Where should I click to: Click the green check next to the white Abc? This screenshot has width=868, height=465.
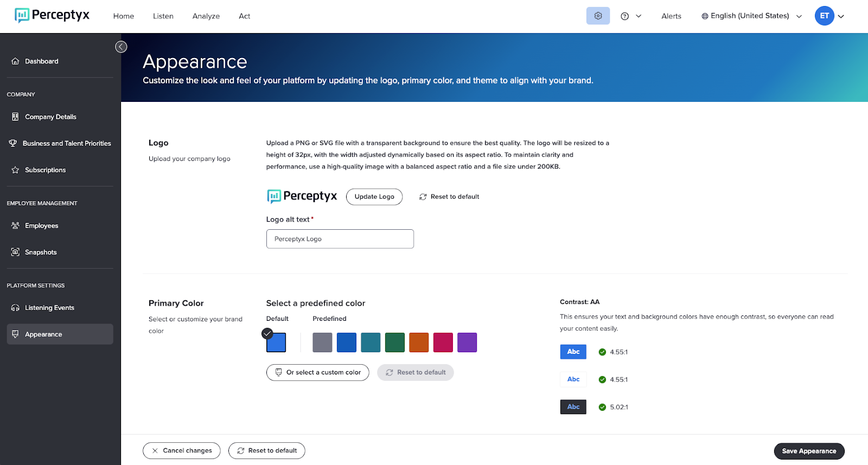pyautogui.click(x=602, y=379)
